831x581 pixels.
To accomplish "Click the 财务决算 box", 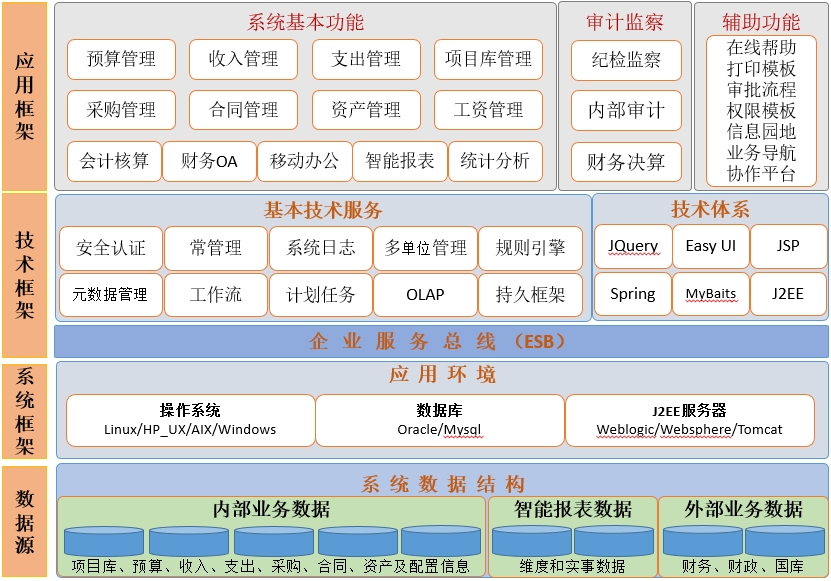I will point(626,162).
